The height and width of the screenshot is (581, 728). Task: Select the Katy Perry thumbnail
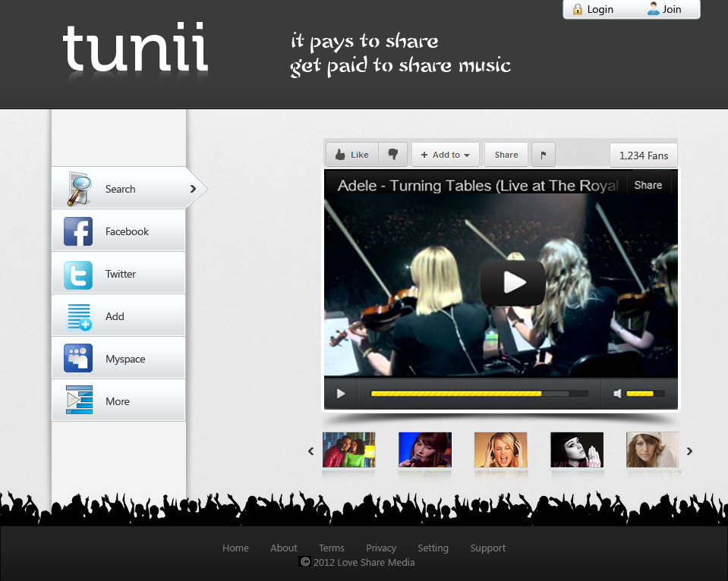[x=577, y=450]
